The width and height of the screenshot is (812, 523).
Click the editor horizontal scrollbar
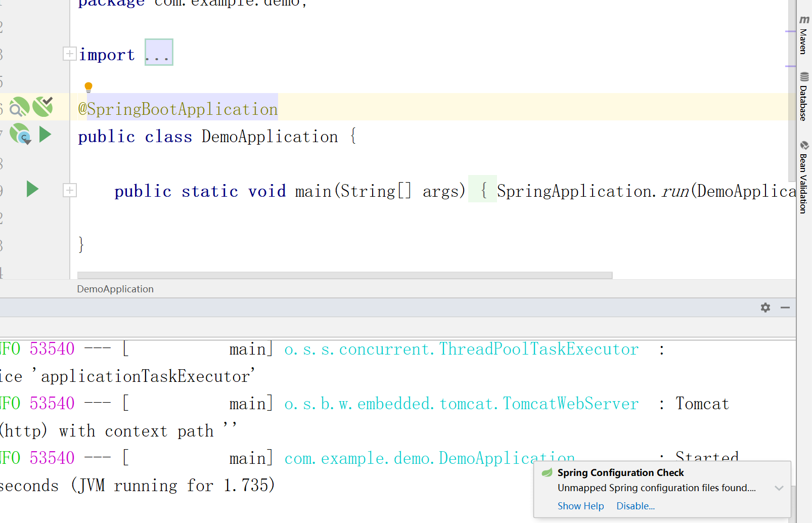coord(345,276)
